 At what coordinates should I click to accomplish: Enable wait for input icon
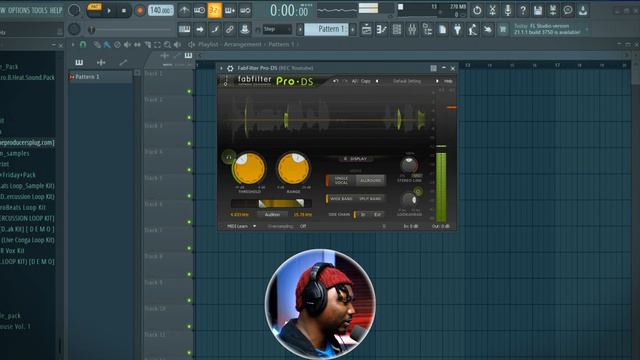tap(199, 10)
